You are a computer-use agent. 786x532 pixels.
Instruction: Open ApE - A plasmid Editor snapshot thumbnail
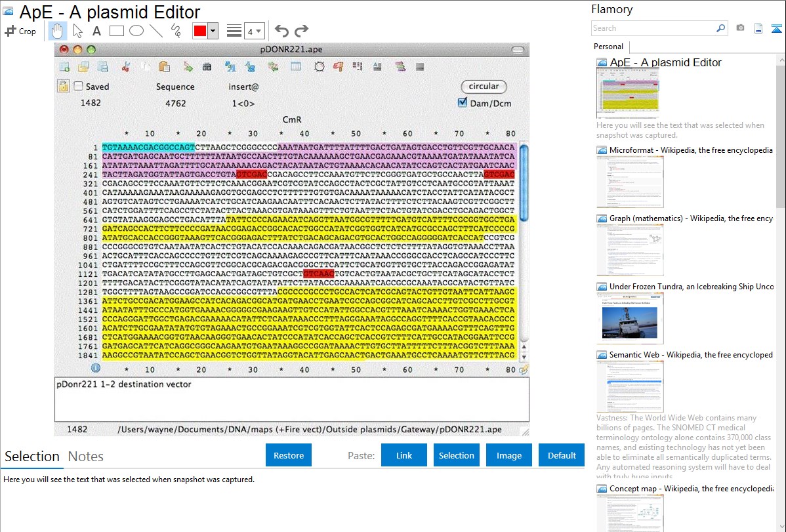628,92
